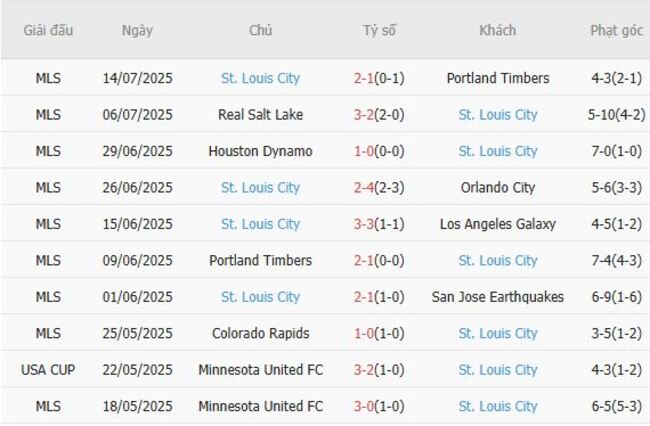Select Real Salt Lake home team
Screen dimensions: 650x426
click(x=260, y=115)
